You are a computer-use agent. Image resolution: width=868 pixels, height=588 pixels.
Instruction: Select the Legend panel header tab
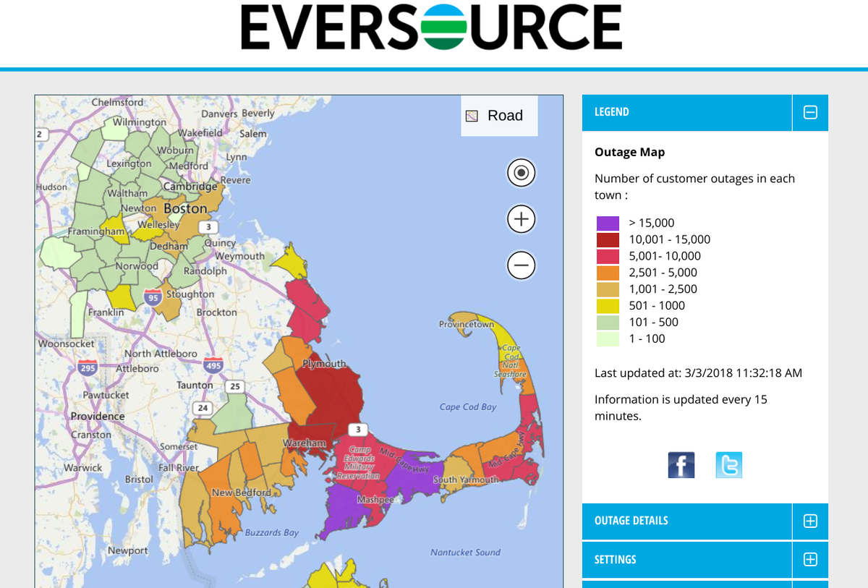click(612, 112)
